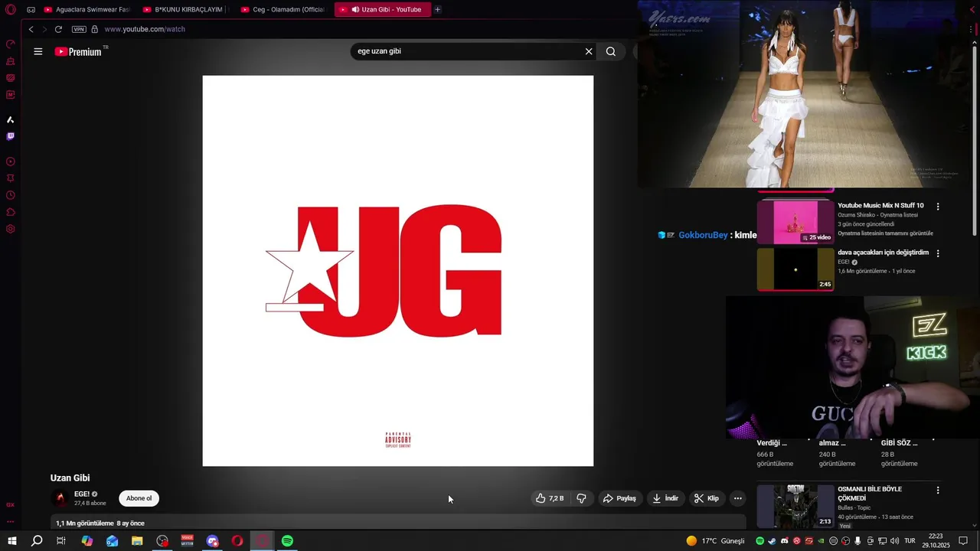The image size is (980, 551).
Task: Reload the page with the refresh icon
Action: [58, 29]
